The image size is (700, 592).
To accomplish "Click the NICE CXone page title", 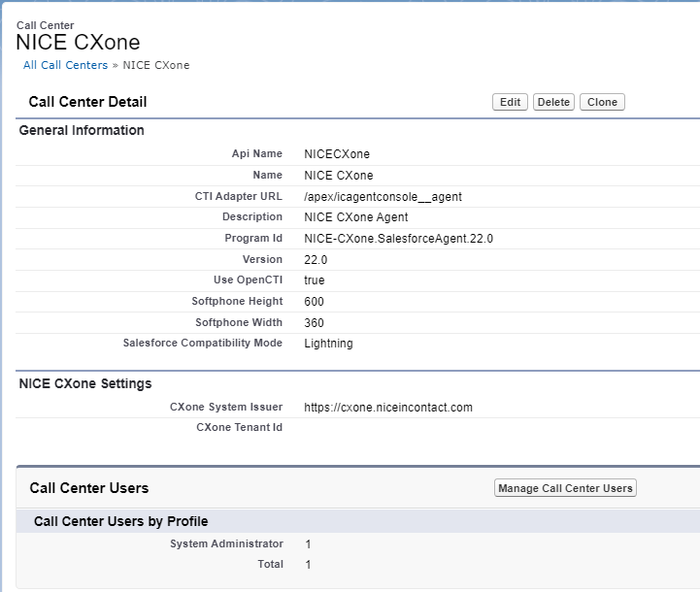I will [x=78, y=43].
